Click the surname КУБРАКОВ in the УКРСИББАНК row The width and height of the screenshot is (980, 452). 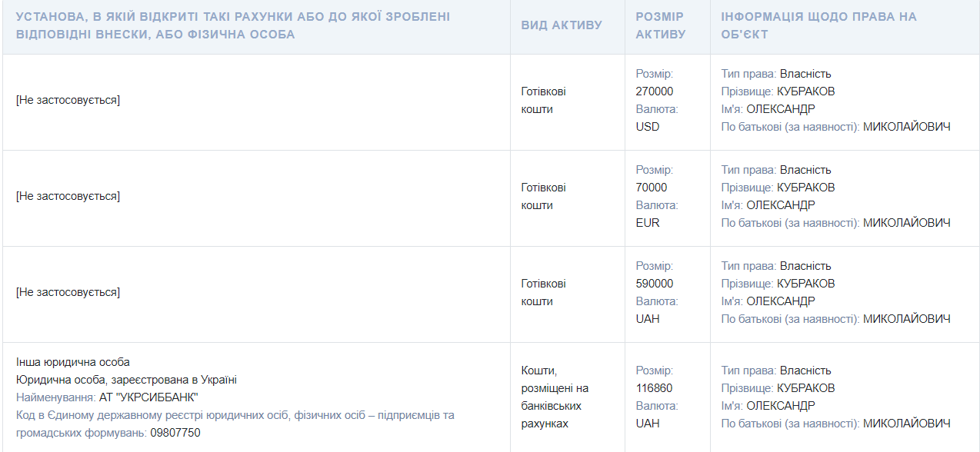click(805, 388)
